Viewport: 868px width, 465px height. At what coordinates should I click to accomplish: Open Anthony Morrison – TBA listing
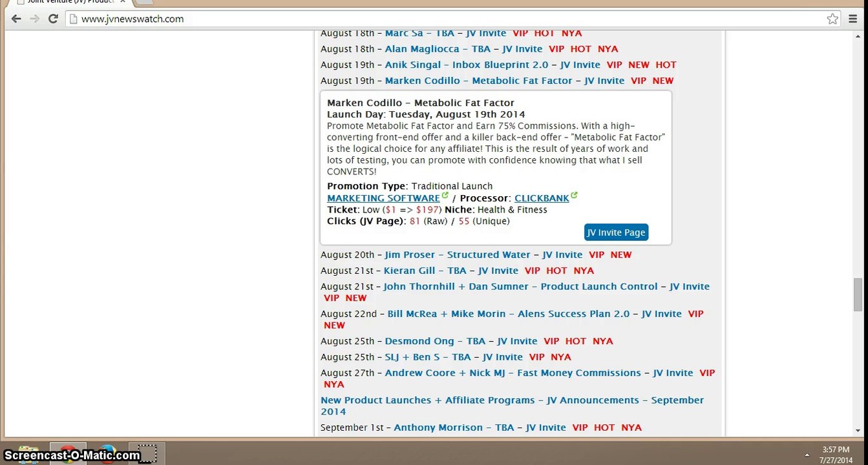pyautogui.click(x=454, y=428)
